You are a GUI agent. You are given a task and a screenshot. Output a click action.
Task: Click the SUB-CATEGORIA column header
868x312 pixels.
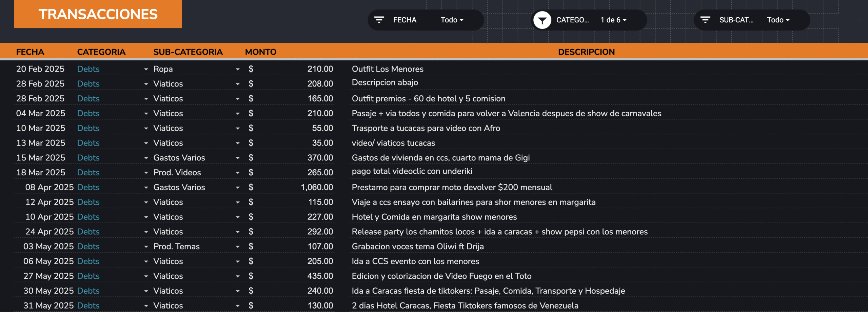(188, 52)
